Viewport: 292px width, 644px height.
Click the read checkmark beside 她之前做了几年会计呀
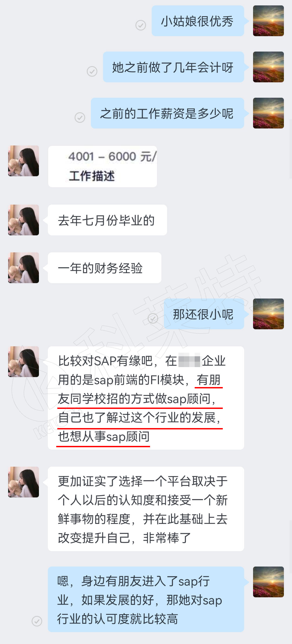tap(92, 71)
